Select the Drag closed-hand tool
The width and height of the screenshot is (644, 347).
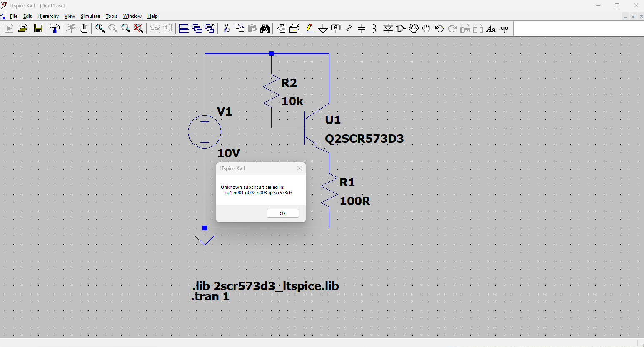426,28
